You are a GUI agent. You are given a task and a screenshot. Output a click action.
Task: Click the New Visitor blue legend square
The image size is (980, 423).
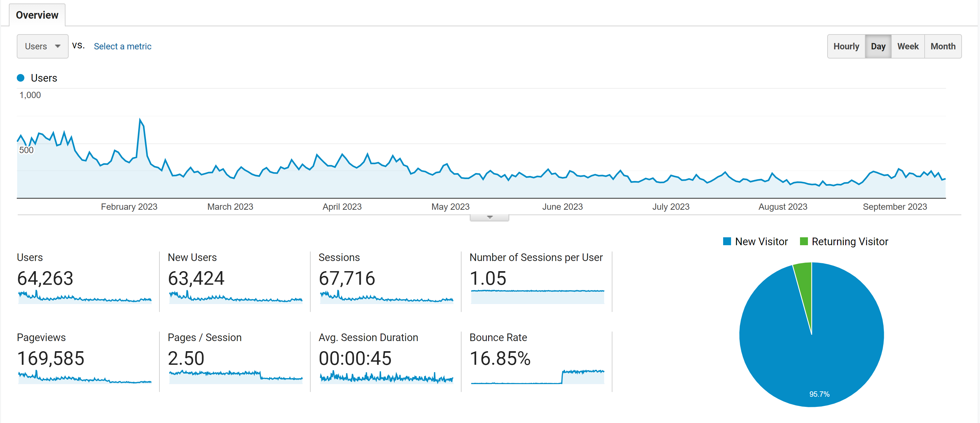coord(727,241)
